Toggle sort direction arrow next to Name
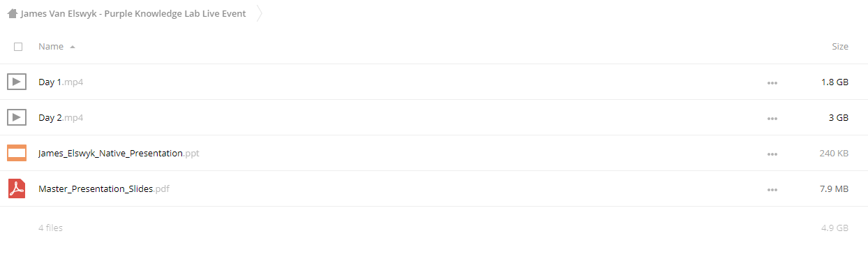The width and height of the screenshot is (868, 259). (x=73, y=47)
